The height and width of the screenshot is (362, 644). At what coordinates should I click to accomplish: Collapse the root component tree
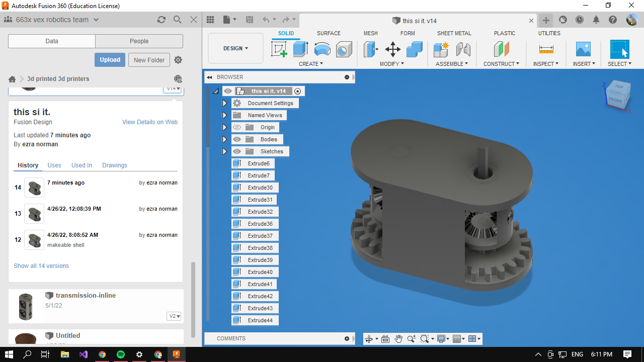point(215,91)
